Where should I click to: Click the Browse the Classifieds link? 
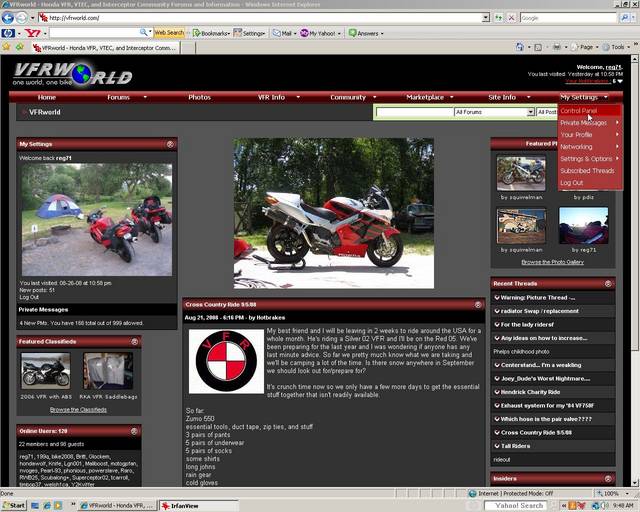pos(78,409)
